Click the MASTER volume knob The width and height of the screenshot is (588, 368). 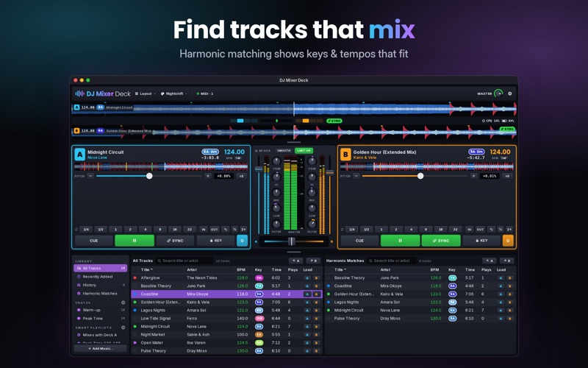click(498, 93)
